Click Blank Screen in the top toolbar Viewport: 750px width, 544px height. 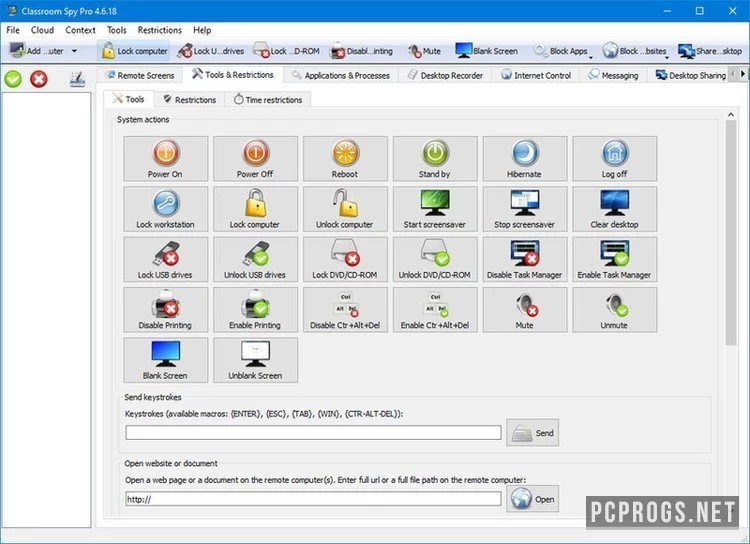click(486, 51)
